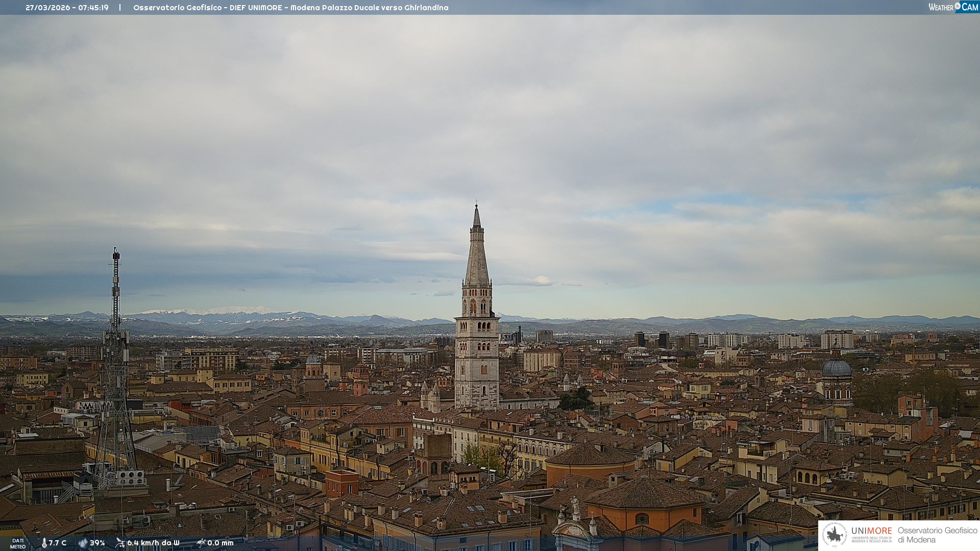Click the rain umbrella precipitation icon
The height and width of the screenshot is (551, 980).
tap(201, 543)
